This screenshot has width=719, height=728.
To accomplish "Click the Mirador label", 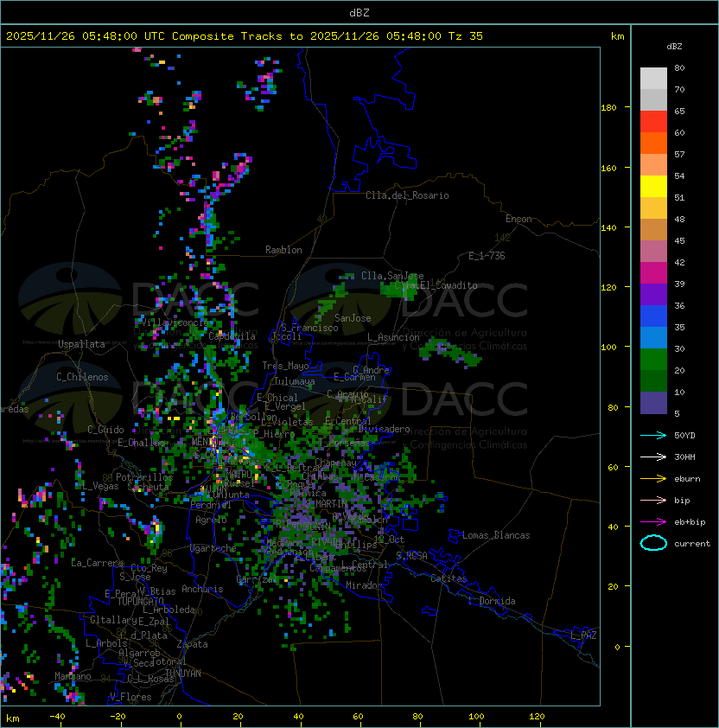I will coord(365,585).
